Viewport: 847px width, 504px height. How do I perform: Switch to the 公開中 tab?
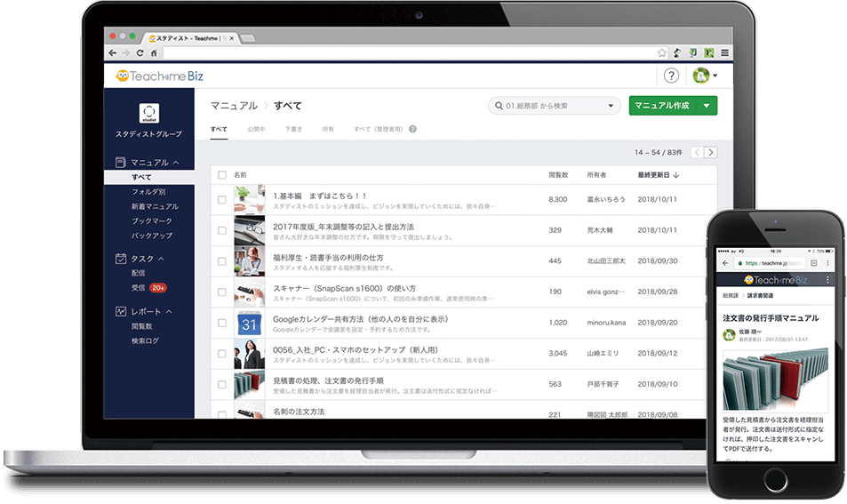coord(256,129)
